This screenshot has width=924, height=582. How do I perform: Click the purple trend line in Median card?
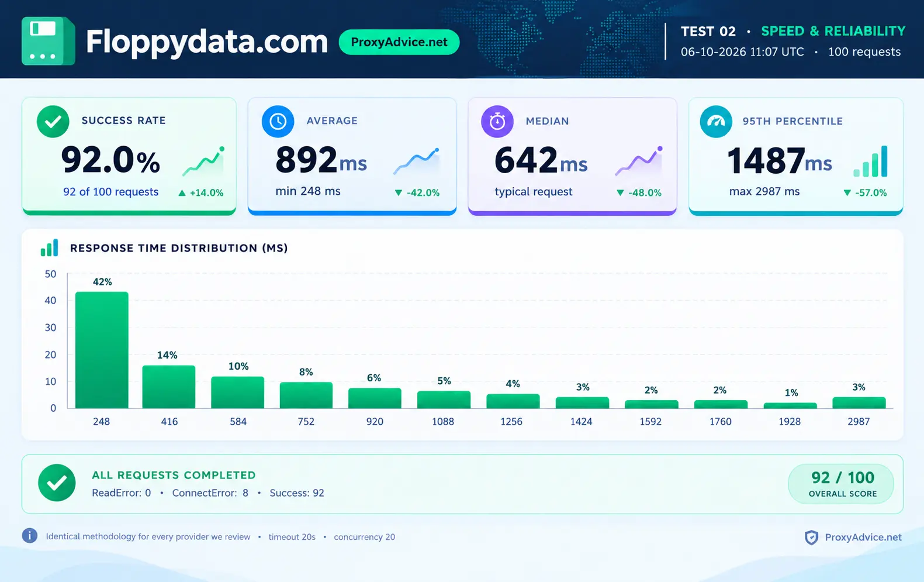[x=639, y=161]
